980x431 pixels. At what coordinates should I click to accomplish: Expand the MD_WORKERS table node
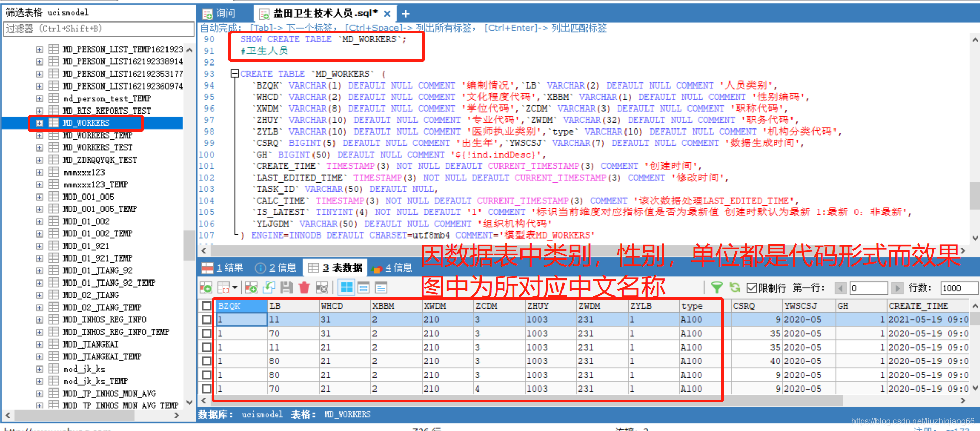pos(39,123)
